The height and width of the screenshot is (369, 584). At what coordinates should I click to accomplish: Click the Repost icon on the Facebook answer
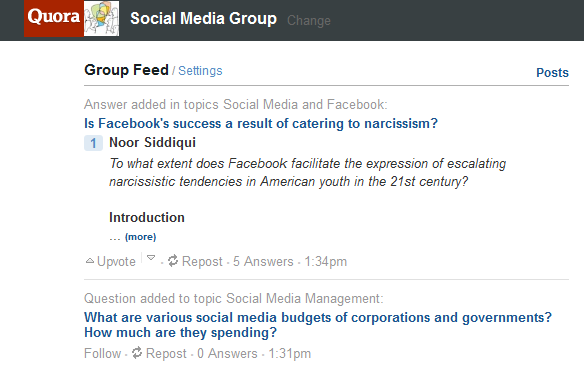[172, 261]
